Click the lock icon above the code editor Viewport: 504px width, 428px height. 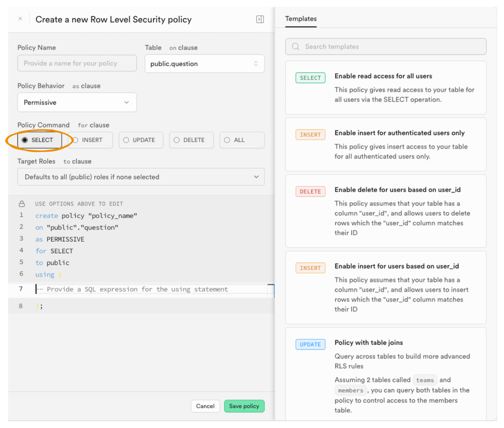point(22,204)
